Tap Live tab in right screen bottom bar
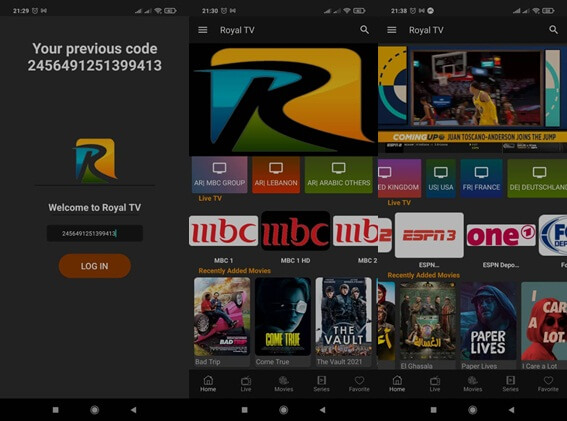The width and height of the screenshot is (567, 421). (435, 384)
